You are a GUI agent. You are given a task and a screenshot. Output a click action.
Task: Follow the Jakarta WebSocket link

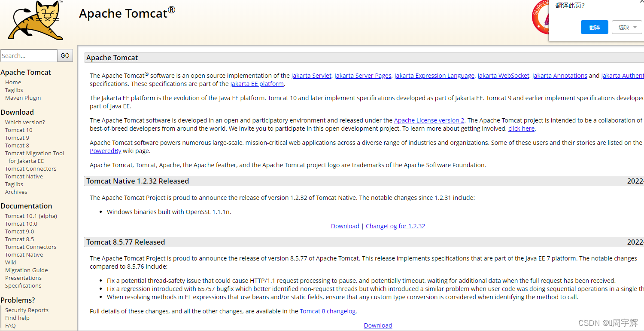[503, 76]
